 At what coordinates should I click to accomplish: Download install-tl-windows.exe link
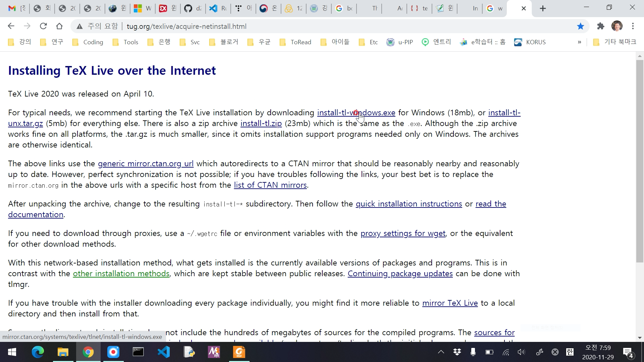(335, 113)
